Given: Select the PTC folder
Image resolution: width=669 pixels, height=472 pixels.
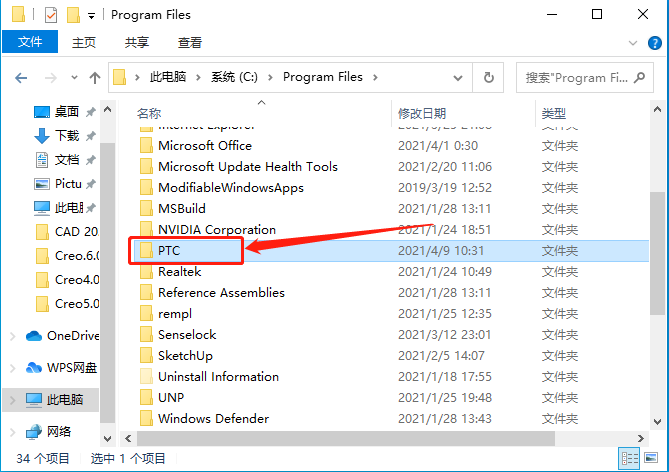Looking at the screenshot, I should [x=169, y=251].
